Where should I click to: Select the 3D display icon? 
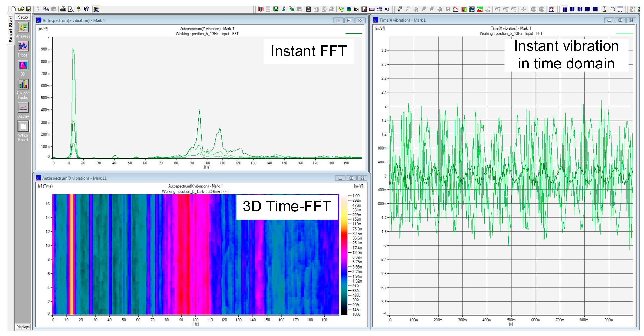pyautogui.click(x=23, y=65)
